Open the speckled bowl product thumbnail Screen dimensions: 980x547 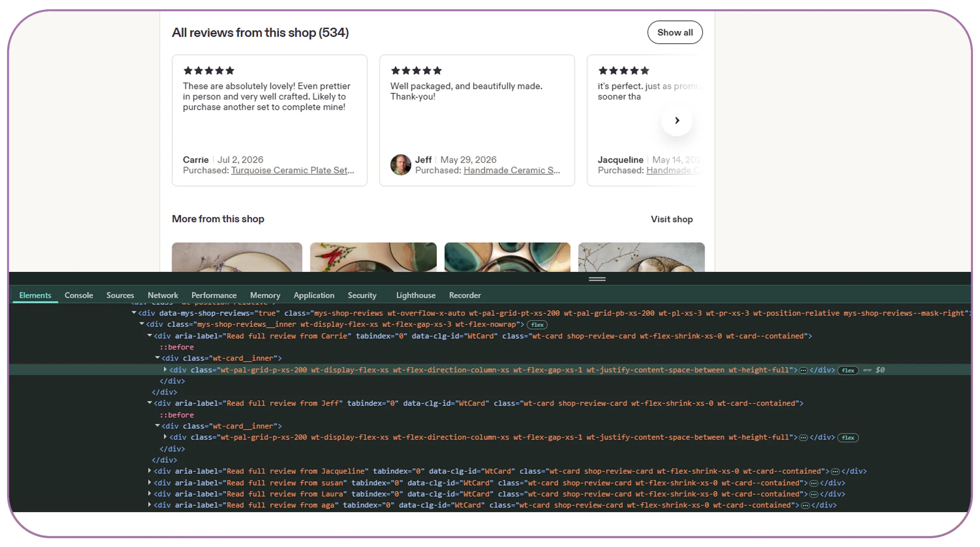(x=641, y=257)
